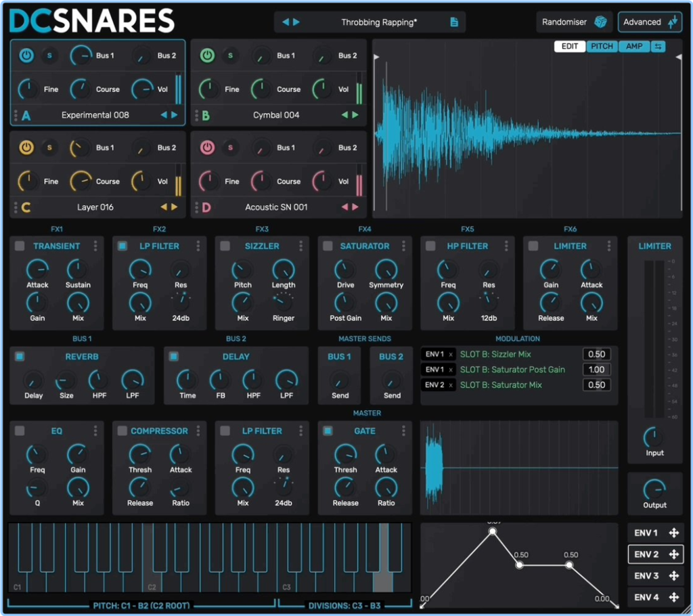Click the Saturator Post Gain amount field
This screenshot has height=616, width=693.
pos(597,370)
